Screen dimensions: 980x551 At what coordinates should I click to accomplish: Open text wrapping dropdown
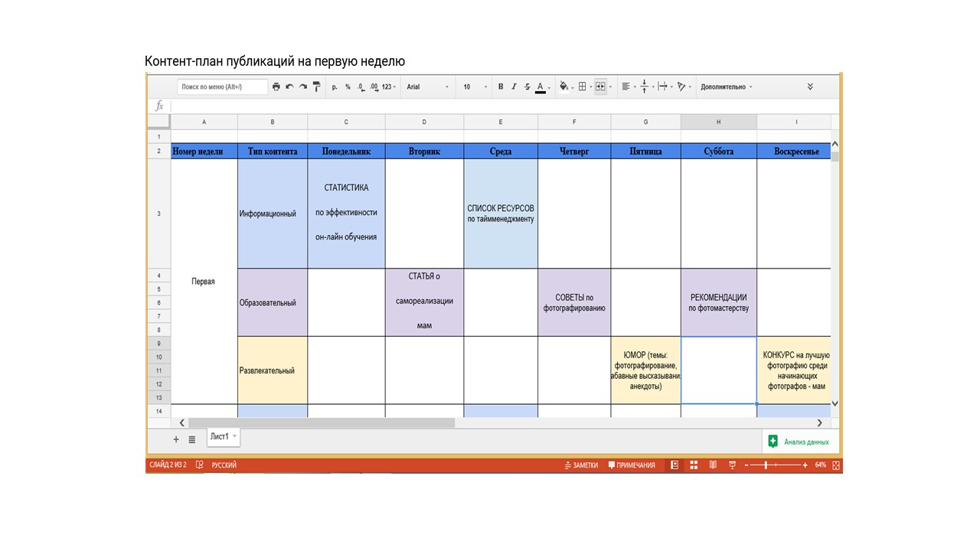665,87
